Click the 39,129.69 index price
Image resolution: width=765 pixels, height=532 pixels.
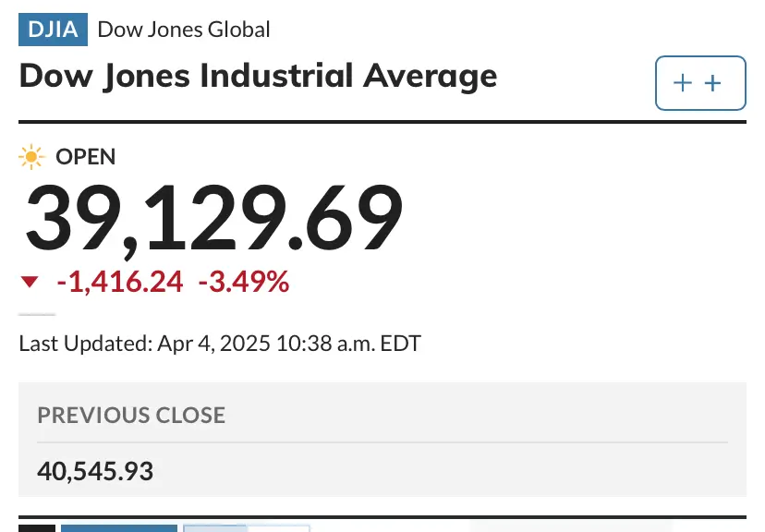(x=213, y=218)
